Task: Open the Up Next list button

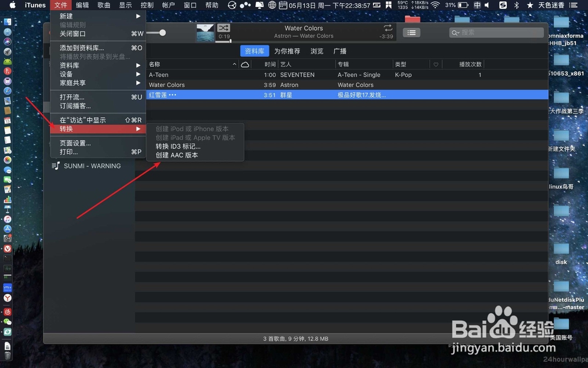Action: 412,32
